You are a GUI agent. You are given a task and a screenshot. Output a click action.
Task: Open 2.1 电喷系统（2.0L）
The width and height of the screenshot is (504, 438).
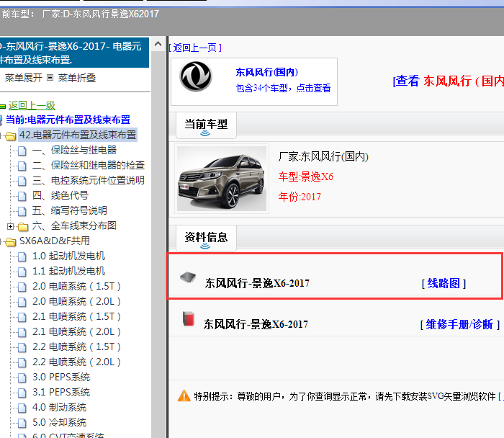click(x=77, y=331)
